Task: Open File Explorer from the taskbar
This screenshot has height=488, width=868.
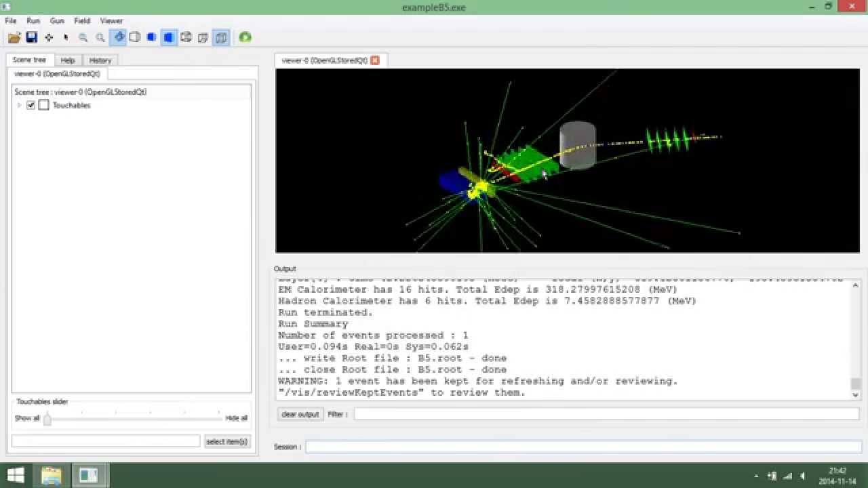Action: [x=52, y=475]
